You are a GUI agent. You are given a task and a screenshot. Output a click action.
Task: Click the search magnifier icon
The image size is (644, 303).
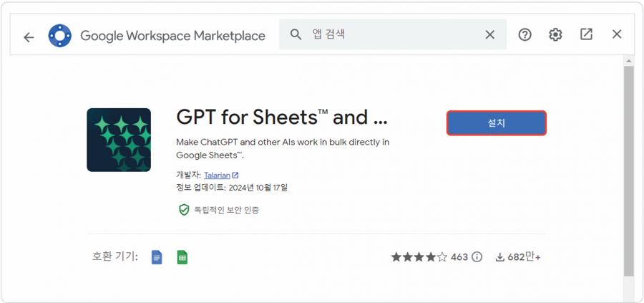coord(296,34)
